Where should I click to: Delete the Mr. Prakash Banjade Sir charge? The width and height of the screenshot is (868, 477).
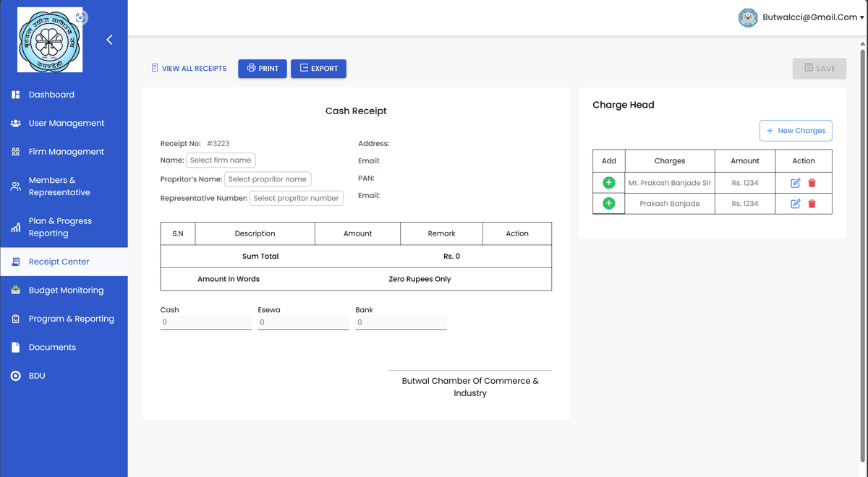point(812,183)
